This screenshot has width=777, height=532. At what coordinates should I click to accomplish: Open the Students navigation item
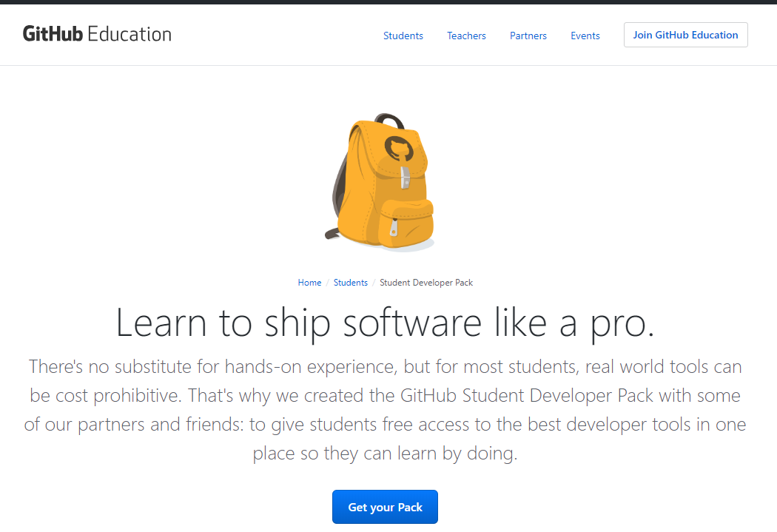point(403,36)
